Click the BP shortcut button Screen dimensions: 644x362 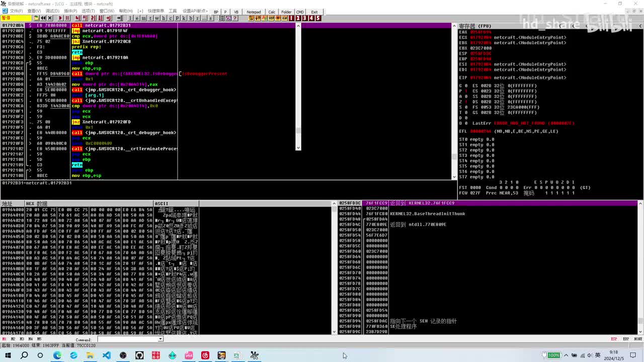click(216, 12)
